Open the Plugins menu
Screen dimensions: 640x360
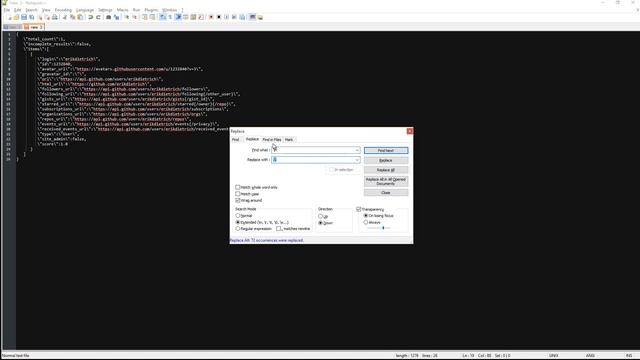point(151,10)
